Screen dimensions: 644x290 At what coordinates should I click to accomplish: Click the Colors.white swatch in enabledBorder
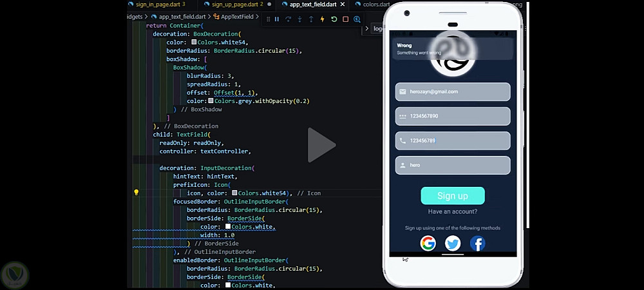(228, 285)
